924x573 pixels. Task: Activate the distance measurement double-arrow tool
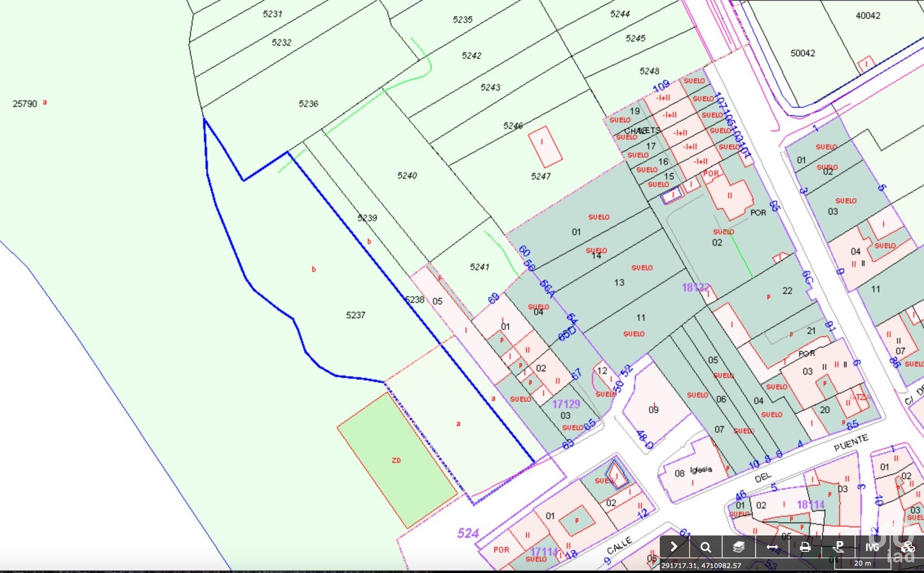click(772, 547)
